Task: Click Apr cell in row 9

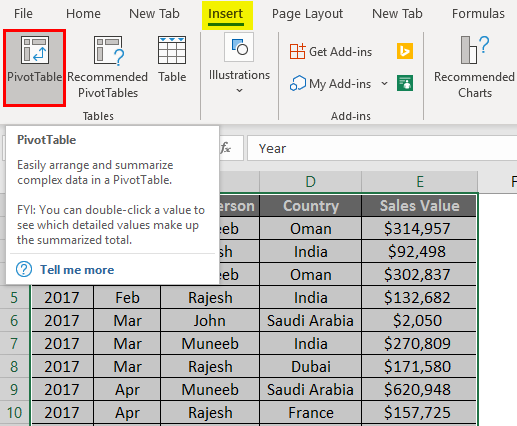Action: point(127,389)
